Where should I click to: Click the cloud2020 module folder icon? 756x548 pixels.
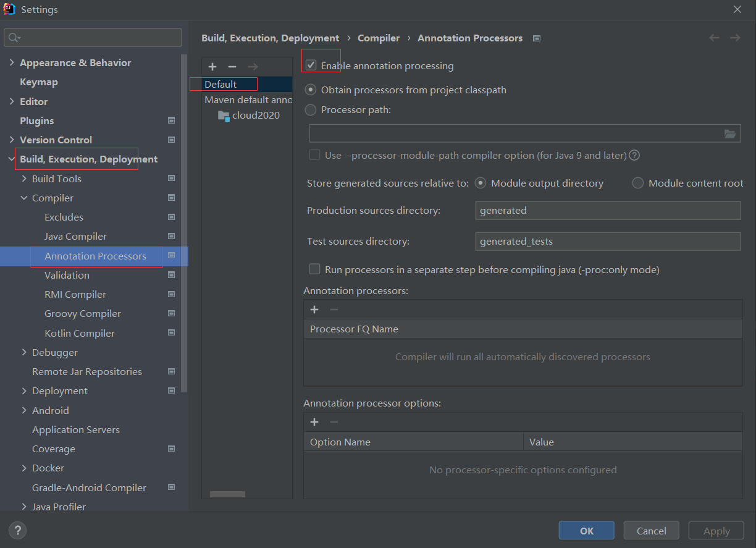point(224,116)
